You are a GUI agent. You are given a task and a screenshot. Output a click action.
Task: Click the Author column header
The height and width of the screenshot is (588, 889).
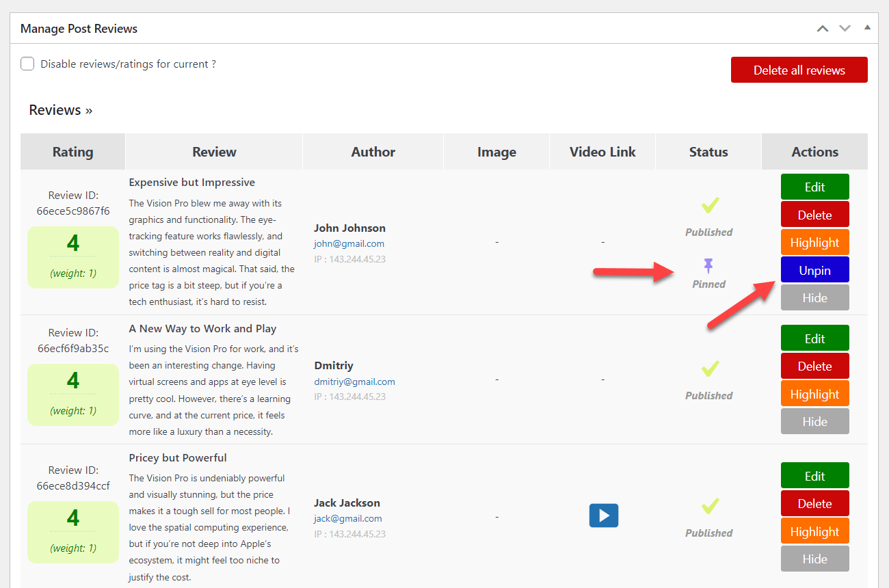(373, 152)
